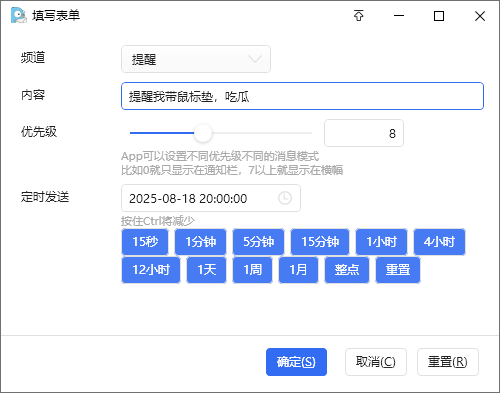Close the 填写表单 window

[480, 16]
